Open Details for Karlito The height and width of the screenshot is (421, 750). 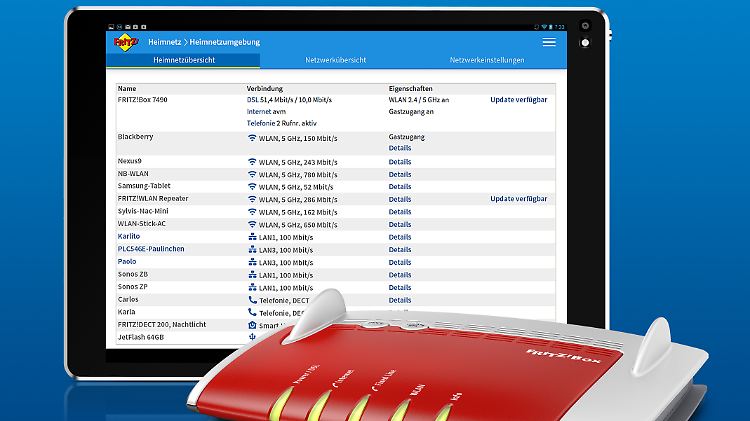coord(400,237)
